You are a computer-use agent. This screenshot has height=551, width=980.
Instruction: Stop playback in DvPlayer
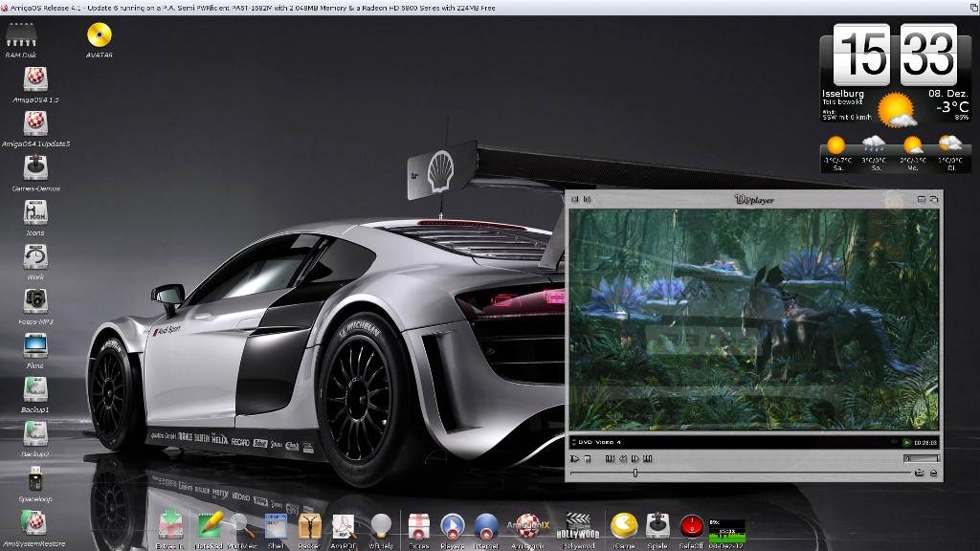tap(588, 458)
